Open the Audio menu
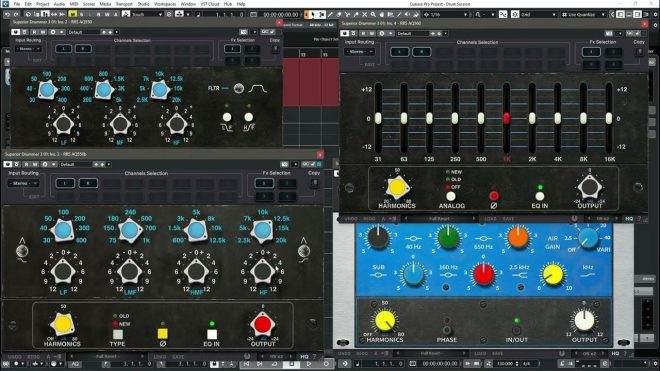The image size is (660, 371). click(x=59, y=4)
